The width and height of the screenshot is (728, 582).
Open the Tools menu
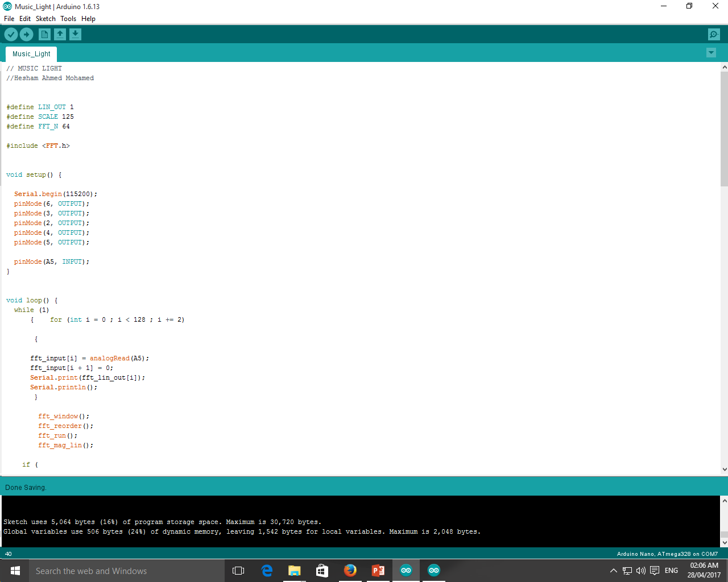click(x=68, y=18)
